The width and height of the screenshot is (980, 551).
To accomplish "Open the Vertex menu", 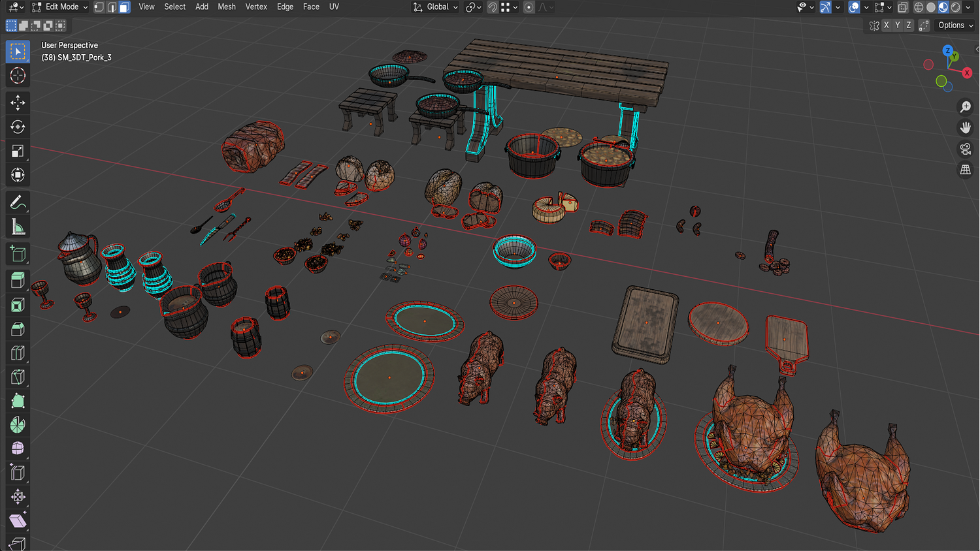I will coord(256,7).
